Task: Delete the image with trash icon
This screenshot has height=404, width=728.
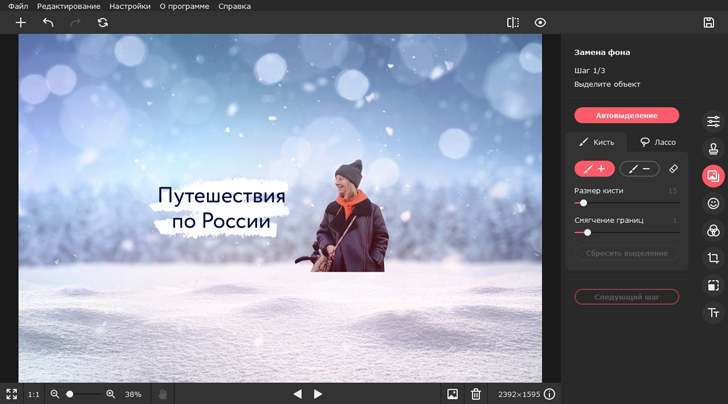Action: point(476,394)
